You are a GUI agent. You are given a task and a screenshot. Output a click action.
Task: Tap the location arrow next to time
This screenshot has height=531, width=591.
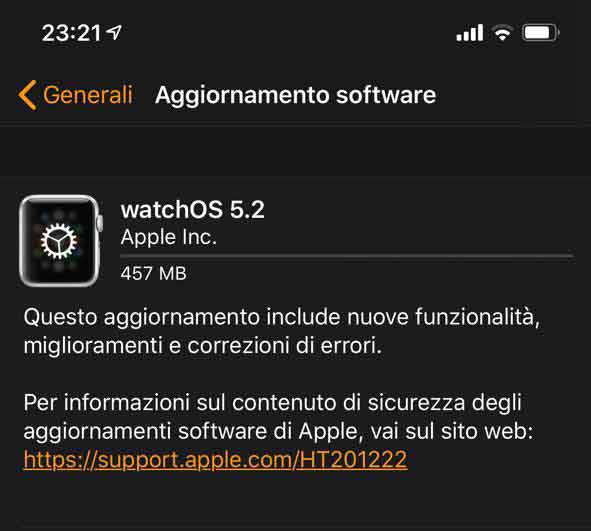114,32
